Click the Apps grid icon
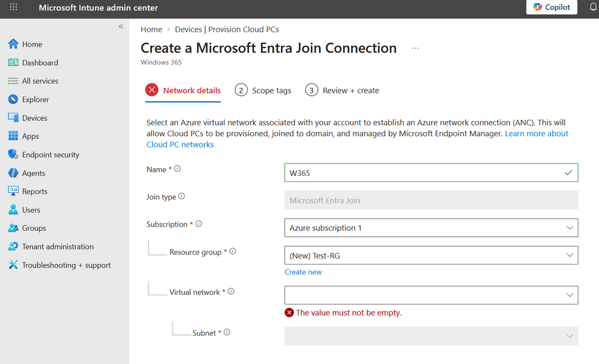Image resolution: width=599 pixels, height=364 pixels. (x=13, y=136)
